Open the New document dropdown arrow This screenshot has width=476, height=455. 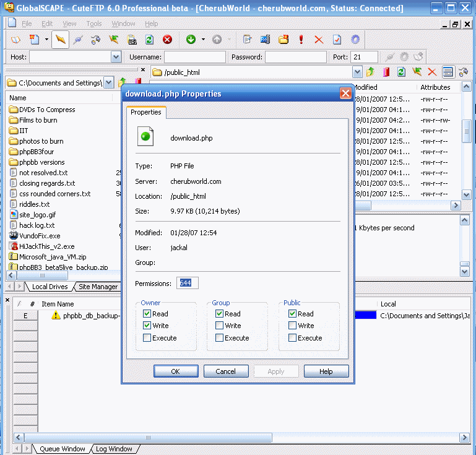click(46, 40)
